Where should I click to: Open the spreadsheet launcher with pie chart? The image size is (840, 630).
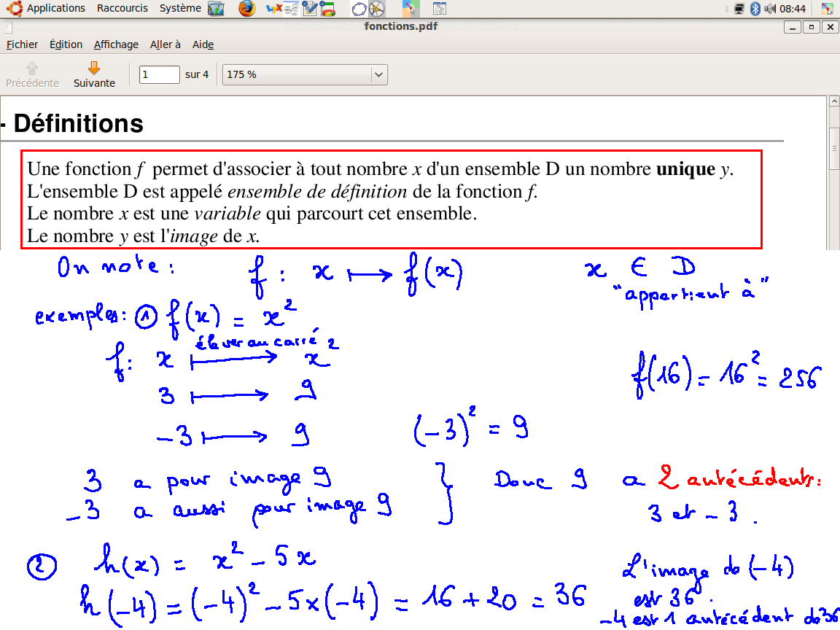coord(328,9)
